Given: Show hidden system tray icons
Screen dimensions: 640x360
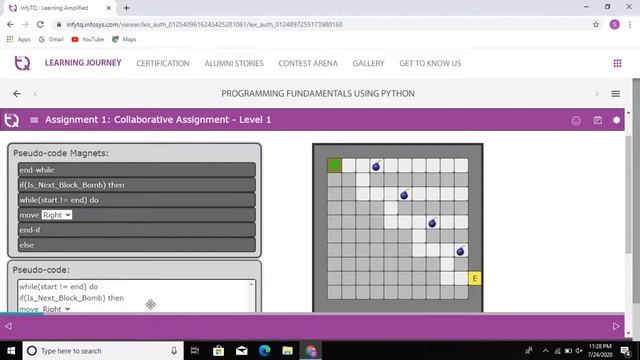Looking at the screenshot, I should coord(545,351).
